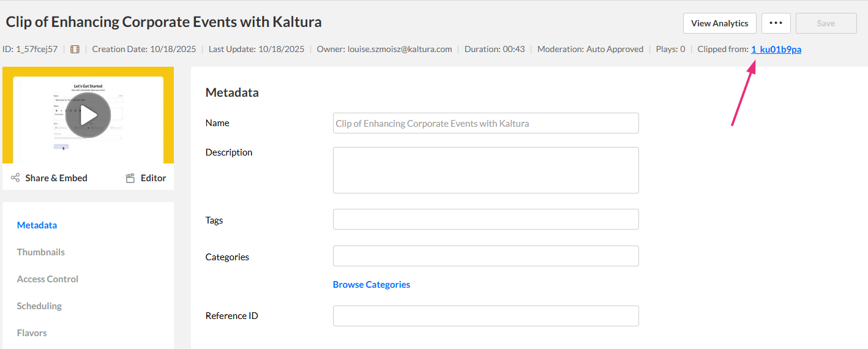Image resolution: width=868 pixels, height=349 pixels.
Task: Play the clip preview video
Action: (x=88, y=114)
